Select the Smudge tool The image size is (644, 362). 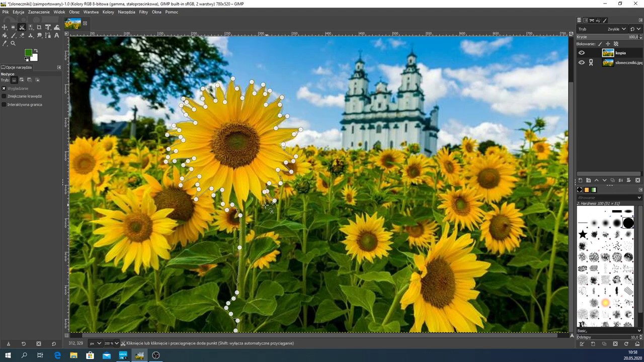tap(39, 36)
